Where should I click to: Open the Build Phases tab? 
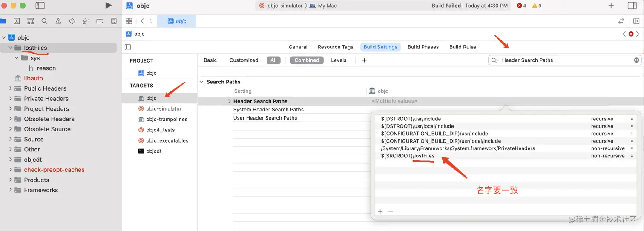click(423, 47)
